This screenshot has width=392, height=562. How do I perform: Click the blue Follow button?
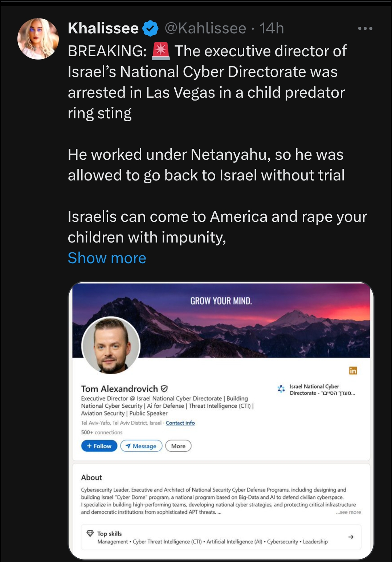click(x=99, y=446)
